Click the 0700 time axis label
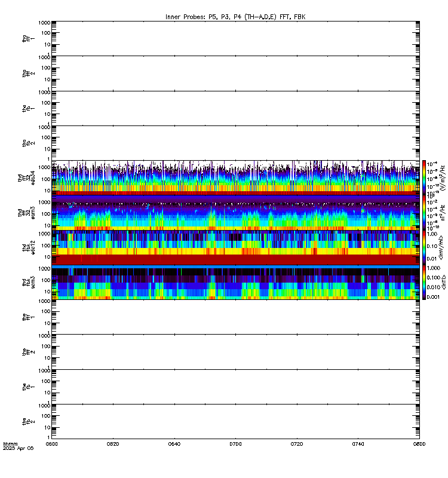The image size is (448, 478). 235,444
